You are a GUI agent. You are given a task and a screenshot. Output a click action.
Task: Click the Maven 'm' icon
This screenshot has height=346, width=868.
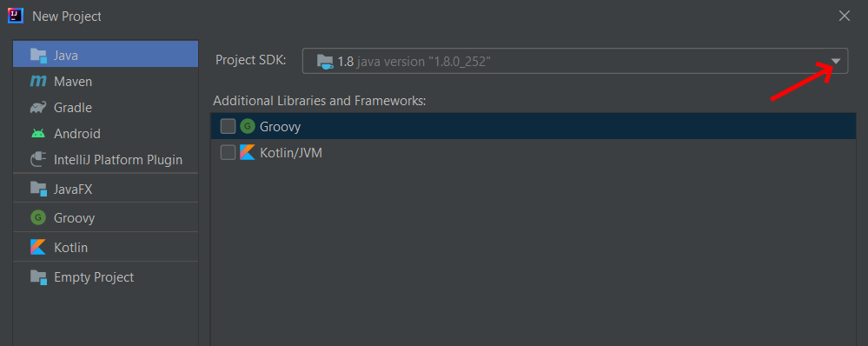click(x=38, y=82)
